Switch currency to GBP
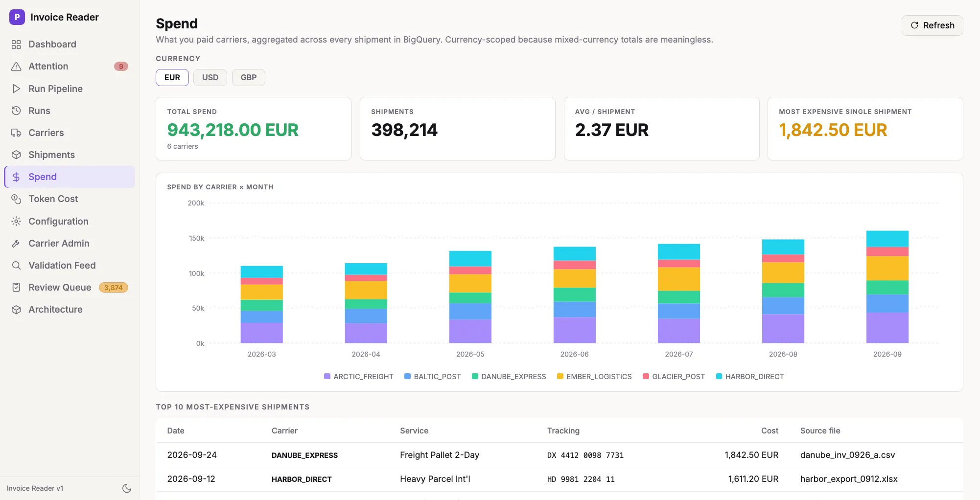This screenshot has height=500, width=980. pos(249,77)
